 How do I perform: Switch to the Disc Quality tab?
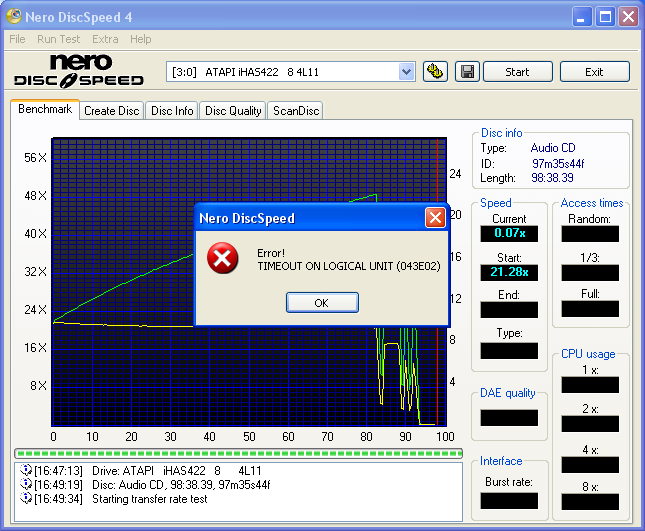click(233, 111)
